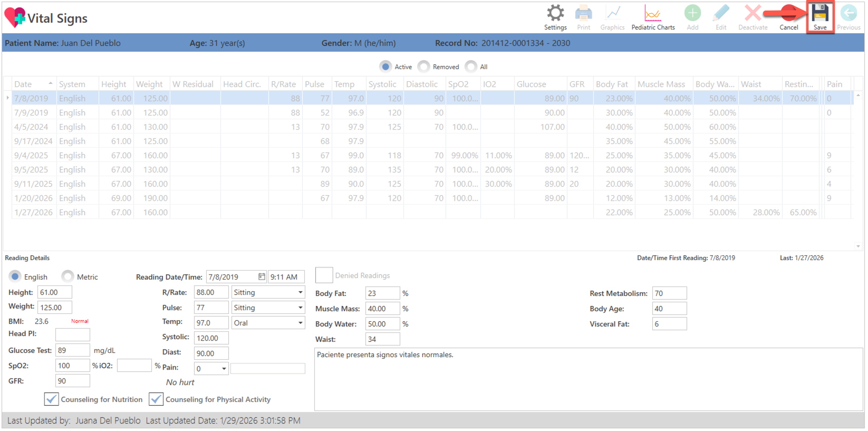The height and width of the screenshot is (431, 868).
Task: Expand the R/Rate position dropdown
Action: pyautogui.click(x=300, y=292)
